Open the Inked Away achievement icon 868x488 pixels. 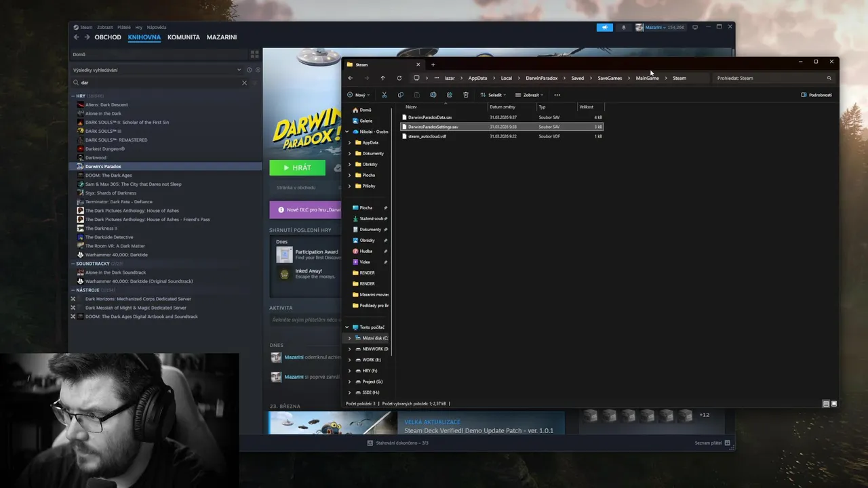pyautogui.click(x=284, y=274)
